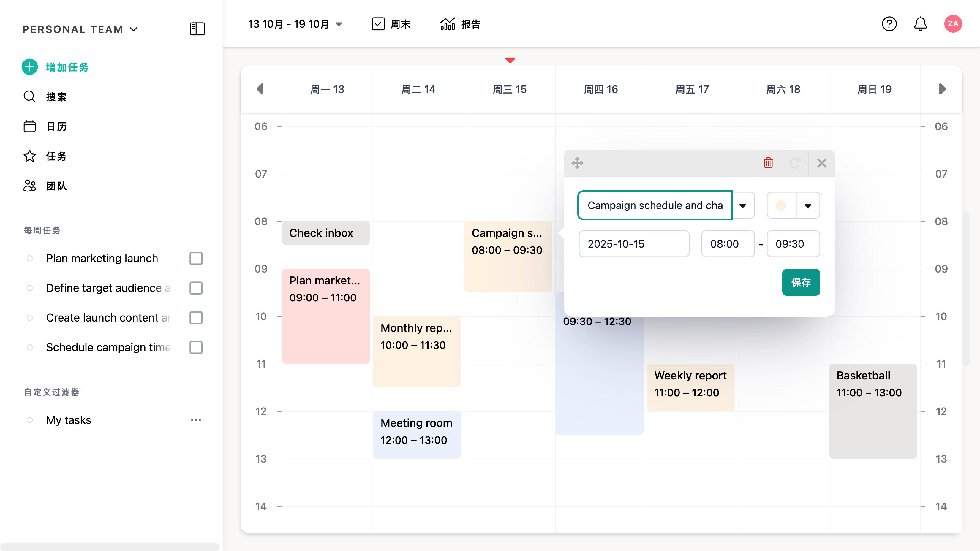This screenshot has width=980, height=551.
Task: Check the Schedule campaign timeline checkbox
Action: [196, 347]
